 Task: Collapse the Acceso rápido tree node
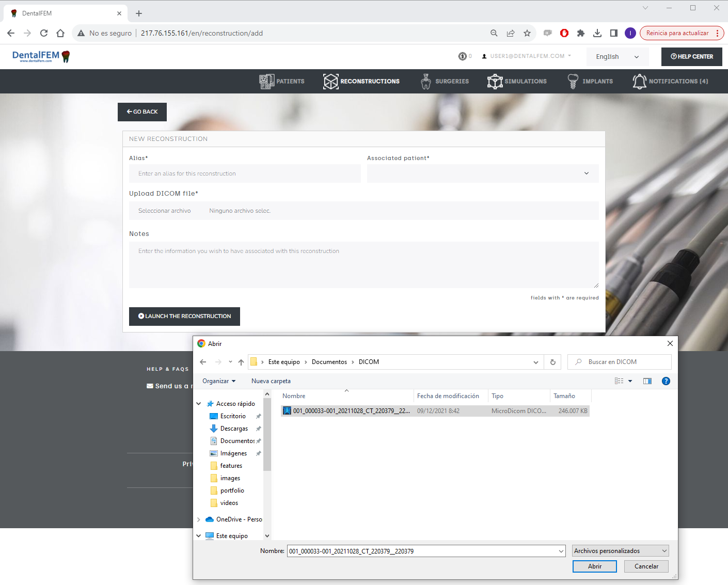pyautogui.click(x=199, y=404)
